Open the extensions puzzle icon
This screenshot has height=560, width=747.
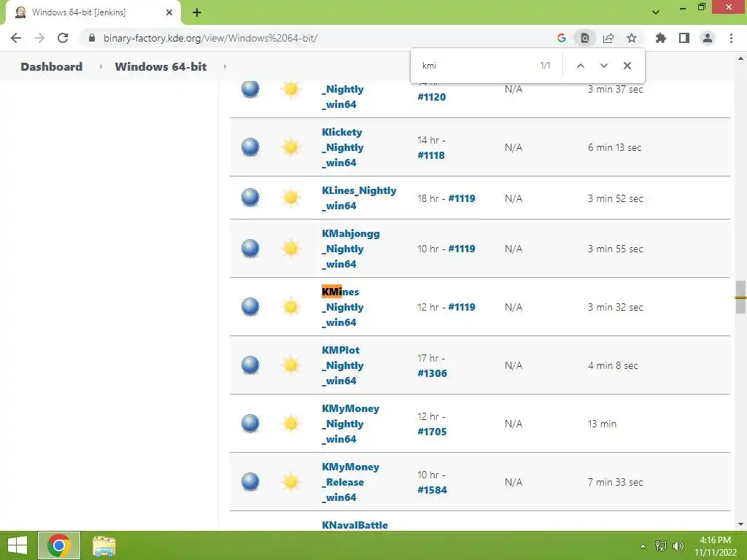[x=661, y=38]
